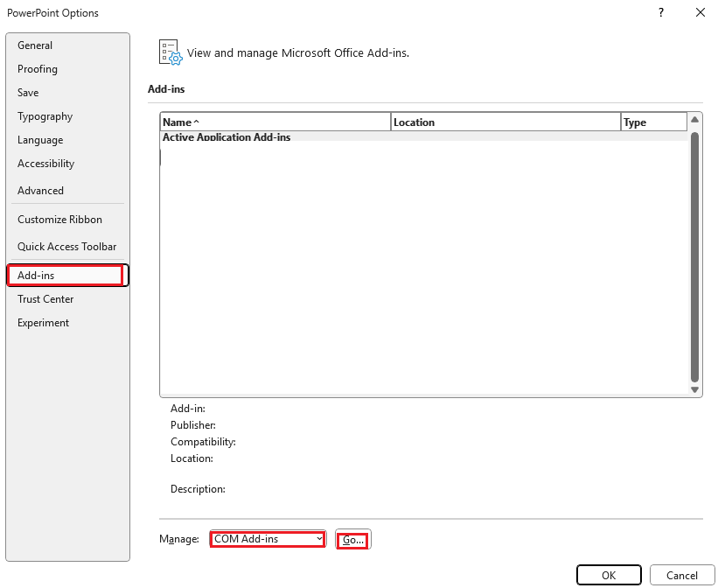Select the Experiment sidebar entry

click(43, 323)
